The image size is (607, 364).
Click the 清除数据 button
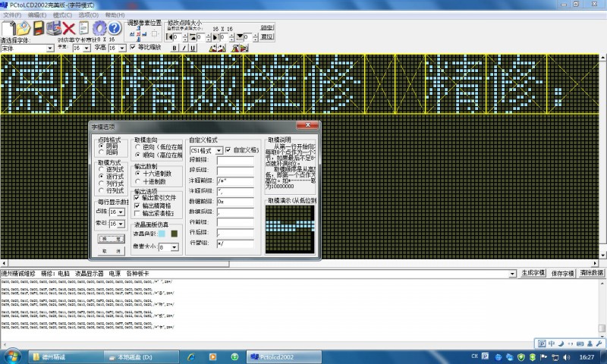point(592,273)
